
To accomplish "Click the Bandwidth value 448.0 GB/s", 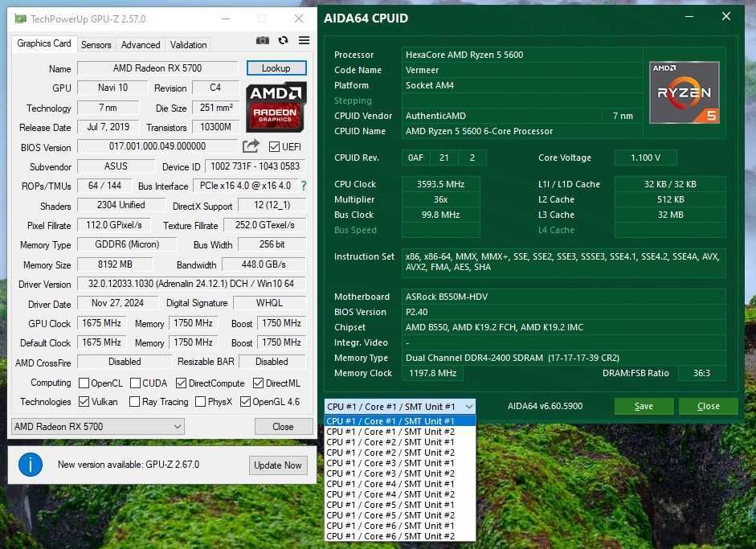I will pyautogui.click(x=264, y=264).
